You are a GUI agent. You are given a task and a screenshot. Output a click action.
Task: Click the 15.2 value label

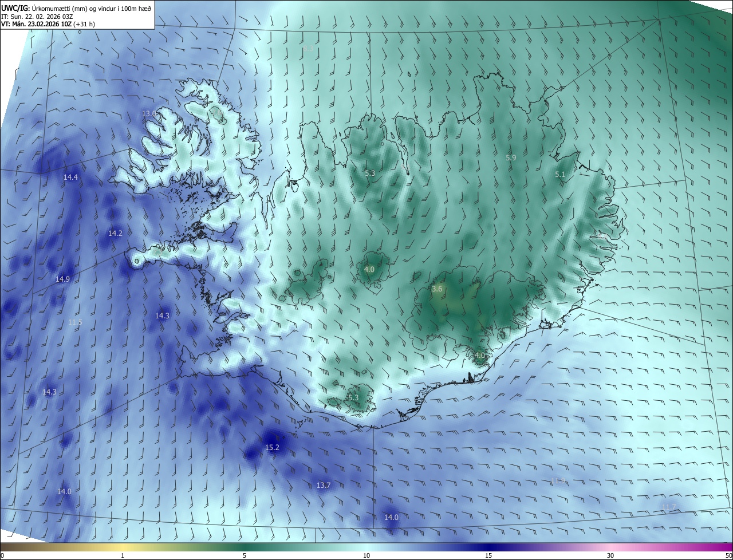click(272, 447)
